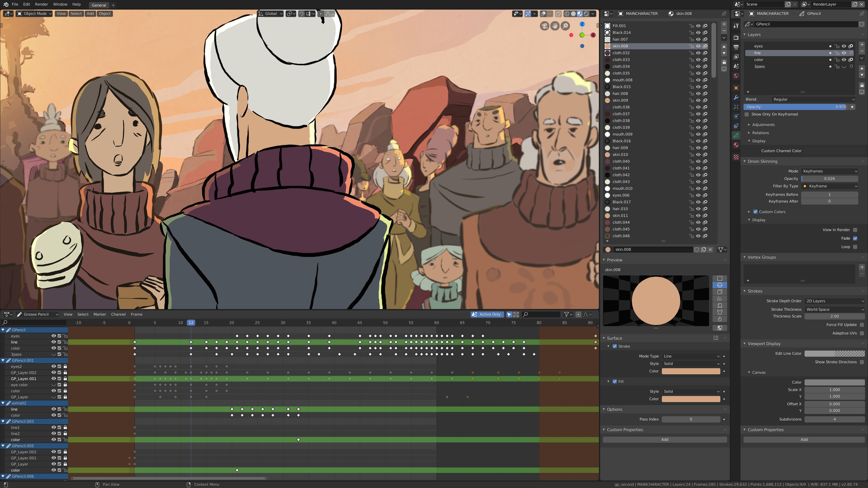Uncheck Custom Colors in Onion Skinning
The image size is (868, 488).
click(755, 211)
